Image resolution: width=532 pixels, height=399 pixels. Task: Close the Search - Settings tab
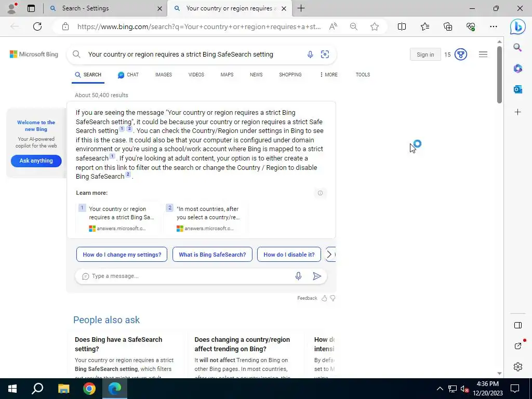pos(160,8)
